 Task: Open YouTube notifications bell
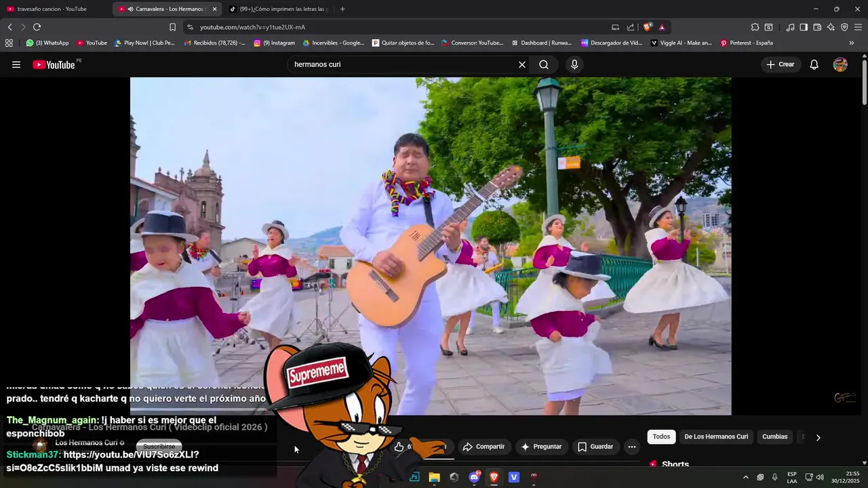click(x=814, y=64)
